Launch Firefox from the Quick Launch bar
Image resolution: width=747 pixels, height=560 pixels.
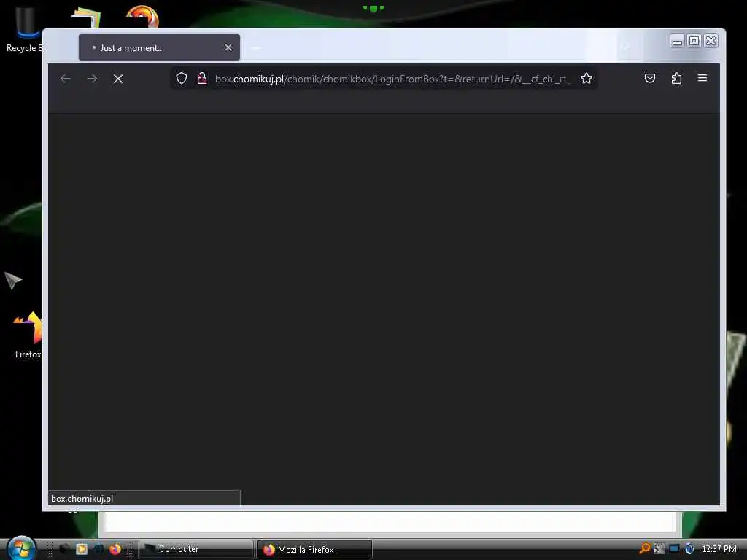(115, 549)
